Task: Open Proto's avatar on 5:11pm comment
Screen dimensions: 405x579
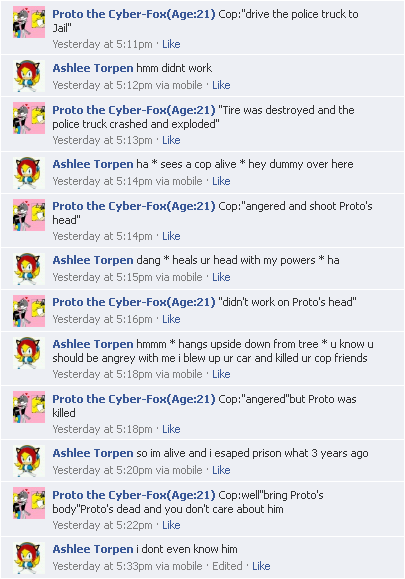Action: click(29, 22)
